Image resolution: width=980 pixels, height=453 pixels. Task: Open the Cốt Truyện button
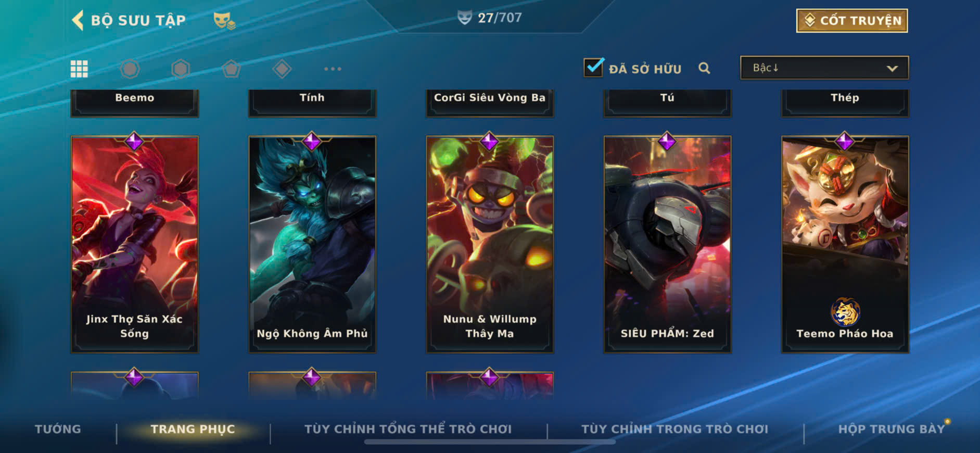pos(852,20)
